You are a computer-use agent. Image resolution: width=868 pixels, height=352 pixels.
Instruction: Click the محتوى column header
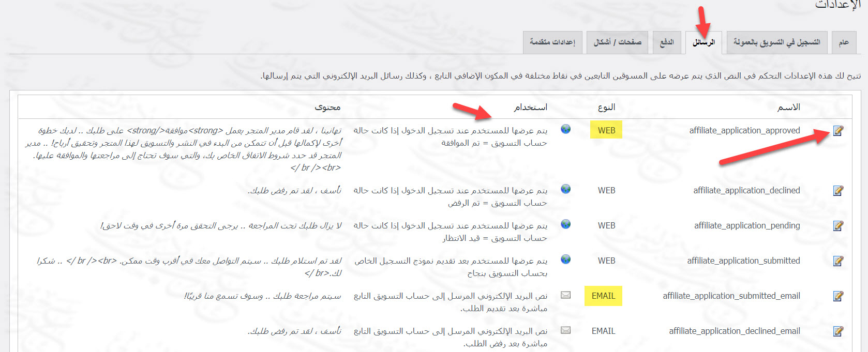(x=327, y=108)
